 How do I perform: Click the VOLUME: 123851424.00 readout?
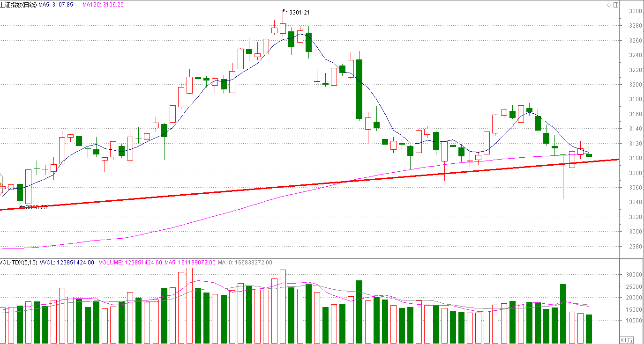[x=131, y=263]
